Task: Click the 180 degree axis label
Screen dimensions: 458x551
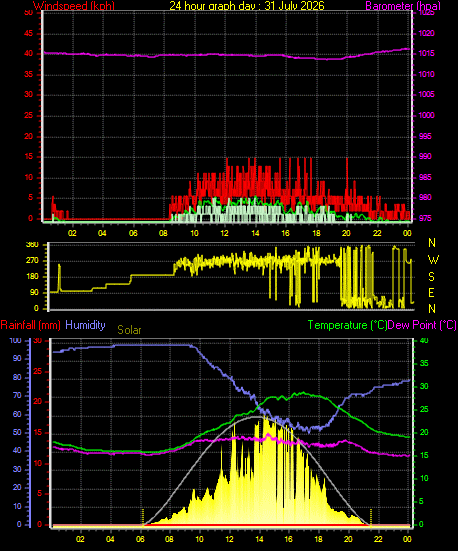Action: [x=32, y=277]
